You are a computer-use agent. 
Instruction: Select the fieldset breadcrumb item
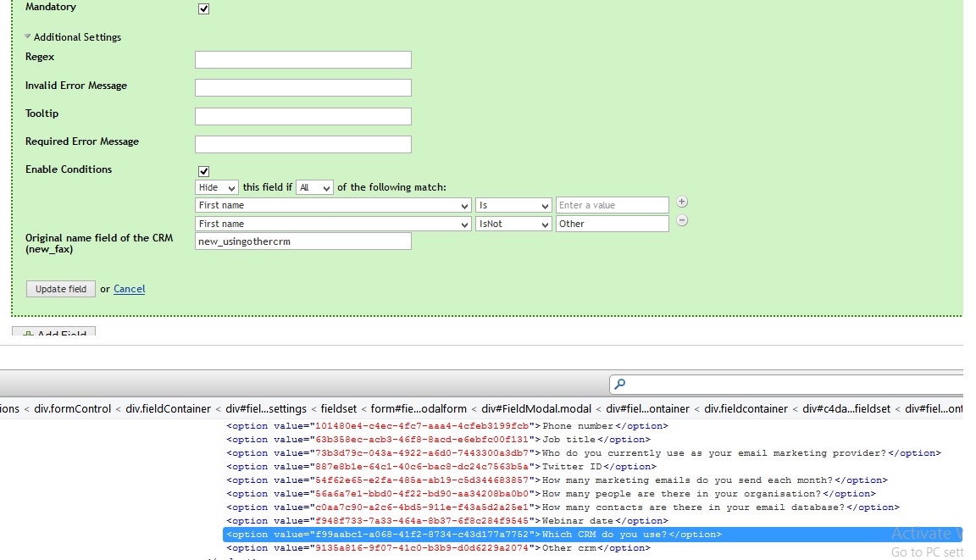coord(339,409)
